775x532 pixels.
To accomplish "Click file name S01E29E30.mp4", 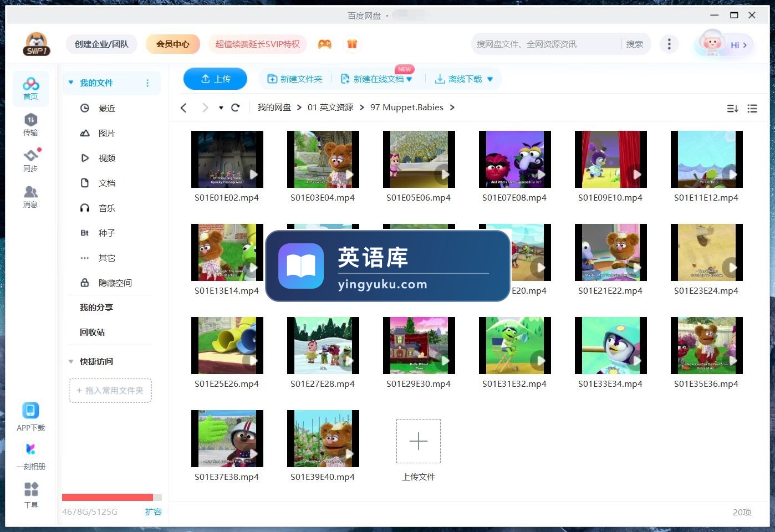I will [x=419, y=383].
